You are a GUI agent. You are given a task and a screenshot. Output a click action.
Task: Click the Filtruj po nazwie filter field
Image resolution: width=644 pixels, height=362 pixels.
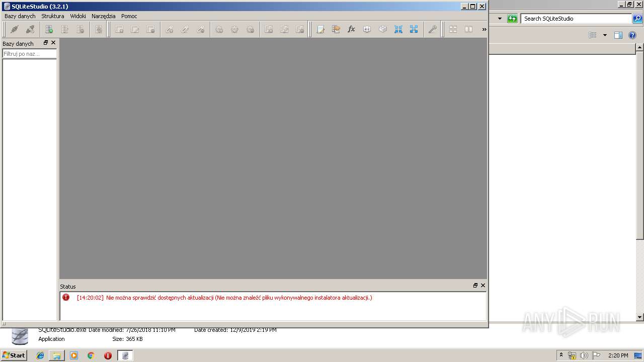(x=29, y=54)
